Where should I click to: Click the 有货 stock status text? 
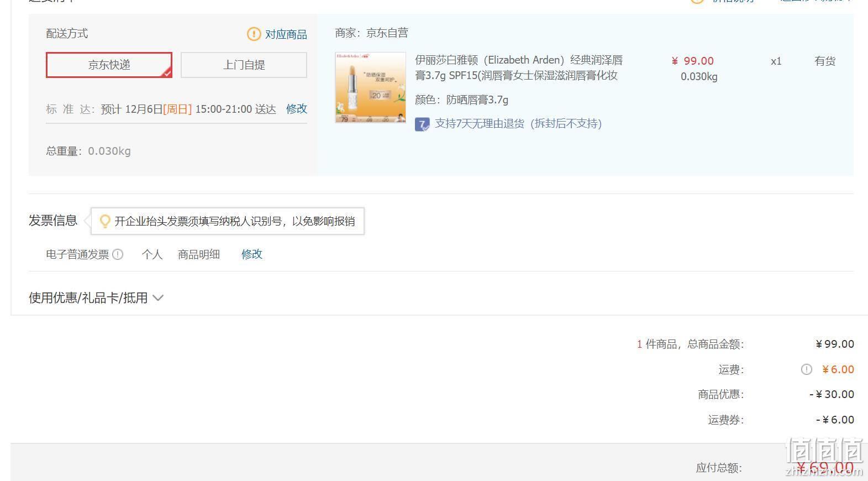click(x=825, y=61)
